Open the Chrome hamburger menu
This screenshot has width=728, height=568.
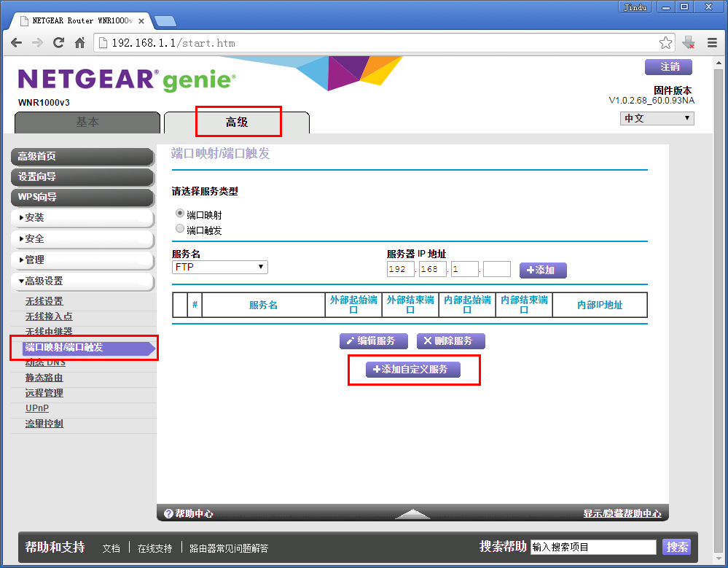pos(712,43)
